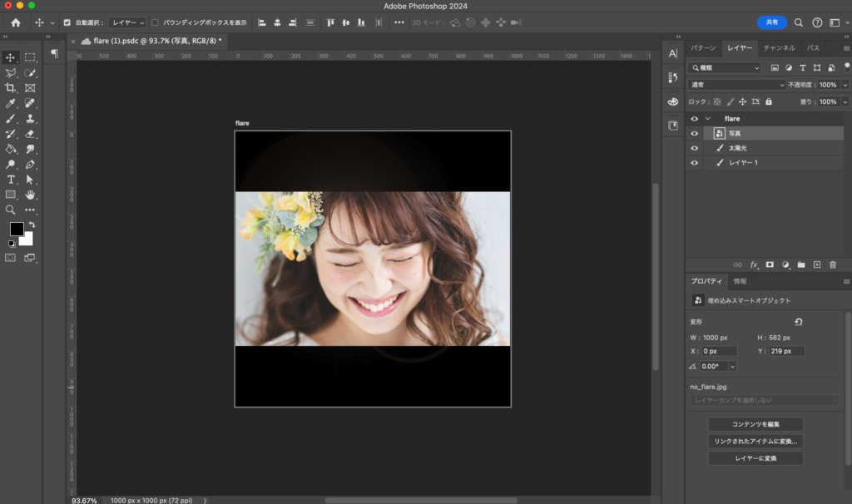Uncheck the 自動選択 checkbox

[x=68, y=22]
